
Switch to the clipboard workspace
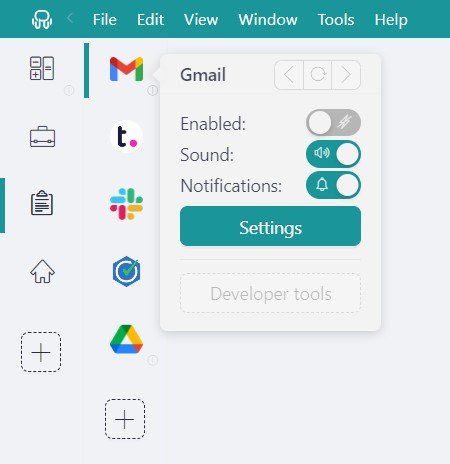[x=42, y=203]
